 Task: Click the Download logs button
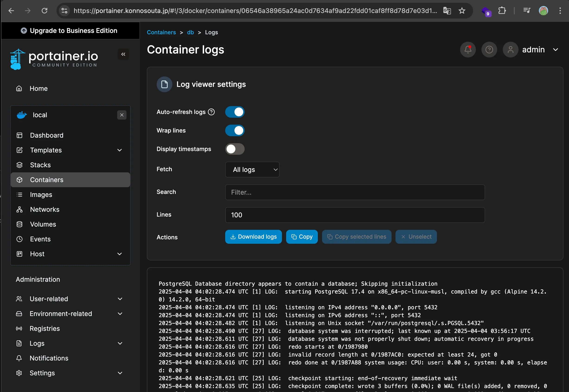click(253, 237)
